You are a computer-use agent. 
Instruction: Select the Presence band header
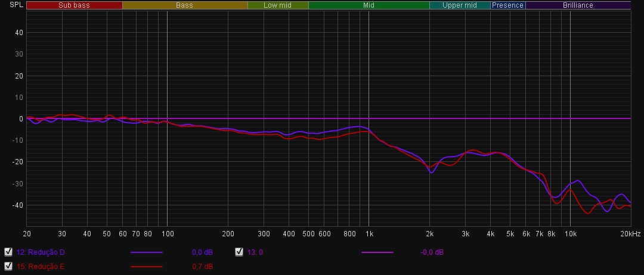507,5
